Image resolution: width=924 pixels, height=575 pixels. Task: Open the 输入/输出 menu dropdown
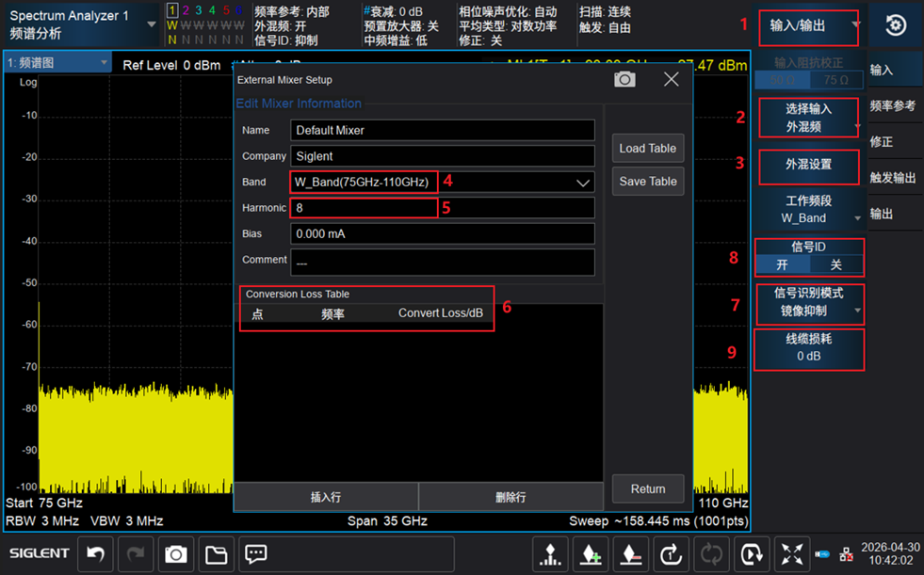click(x=808, y=27)
